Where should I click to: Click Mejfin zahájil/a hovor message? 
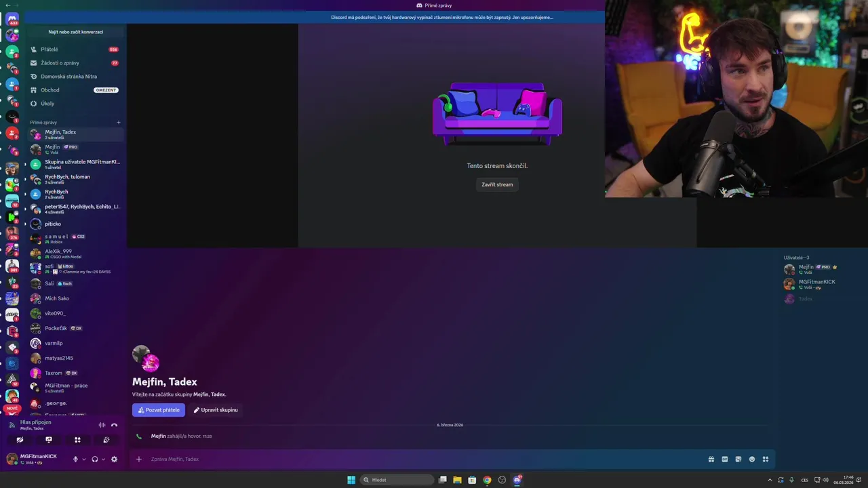click(x=181, y=436)
